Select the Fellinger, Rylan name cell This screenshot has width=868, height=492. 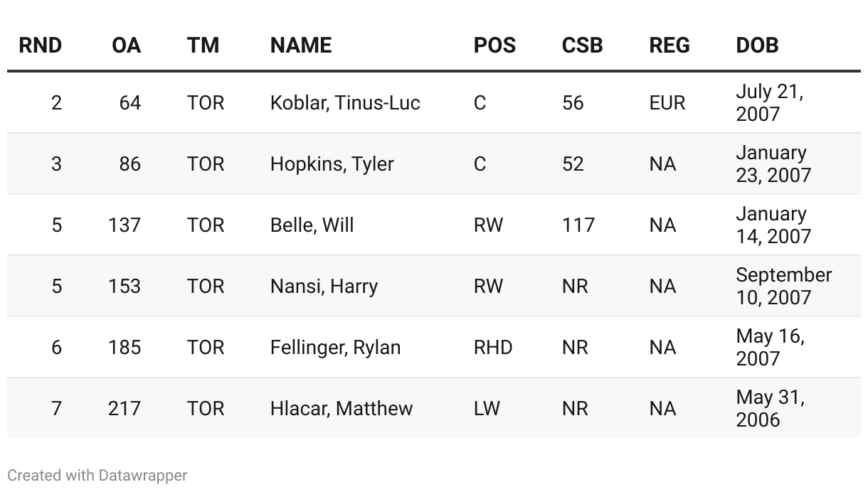(x=335, y=348)
